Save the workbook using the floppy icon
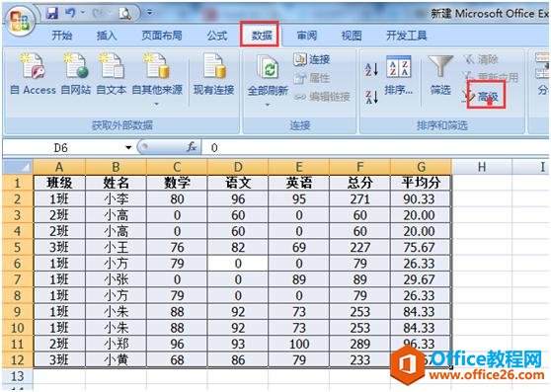The width and height of the screenshot is (551, 392). [52, 14]
